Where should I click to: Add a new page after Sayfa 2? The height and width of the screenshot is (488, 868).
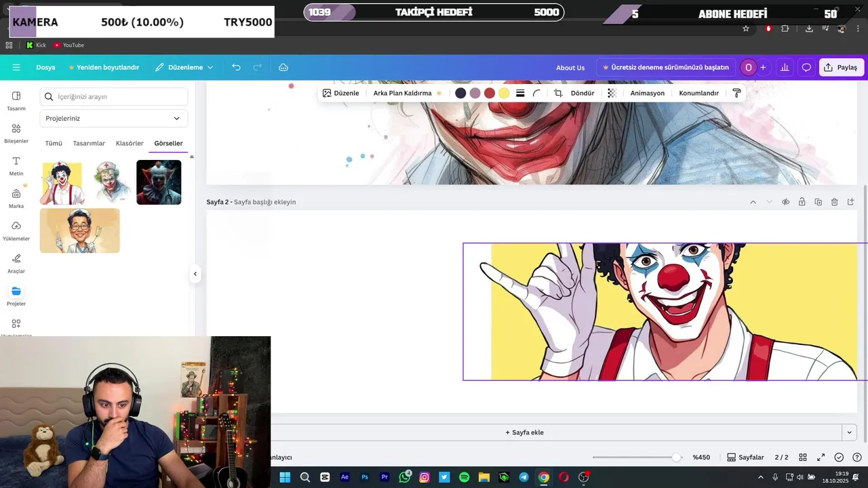pos(850,202)
